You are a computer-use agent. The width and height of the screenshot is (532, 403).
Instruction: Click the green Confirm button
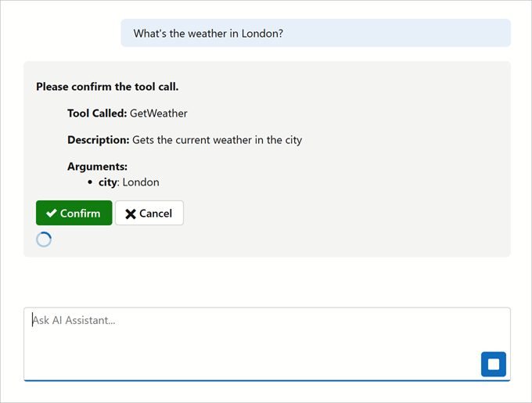pyautogui.click(x=74, y=213)
